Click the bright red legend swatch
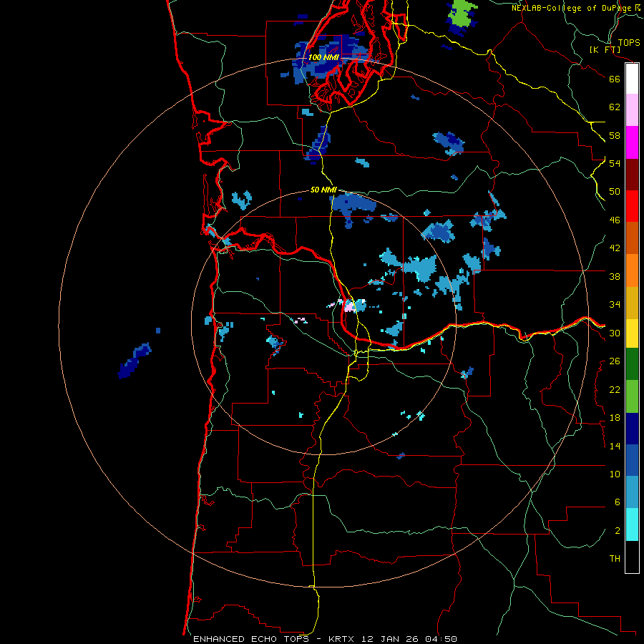The height and width of the screenshot is (644, 644). [x=632, y=206]
